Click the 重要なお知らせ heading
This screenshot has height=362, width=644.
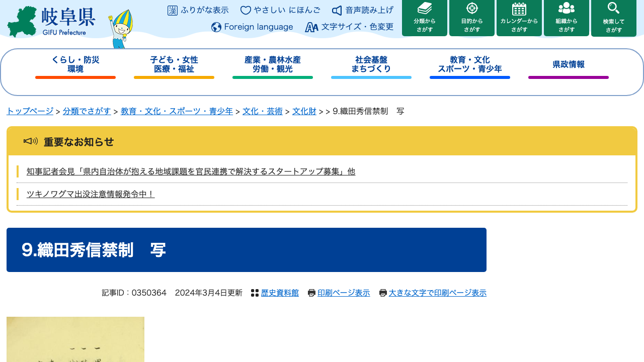point(78,142)
